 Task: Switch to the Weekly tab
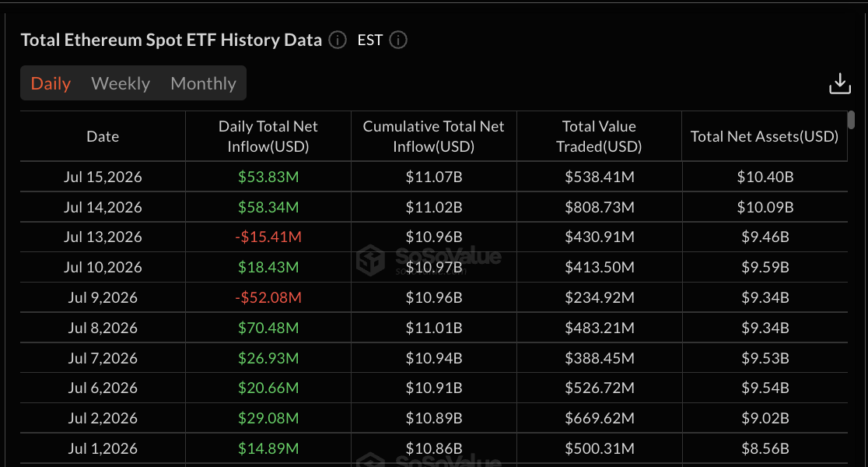point(121,83)
